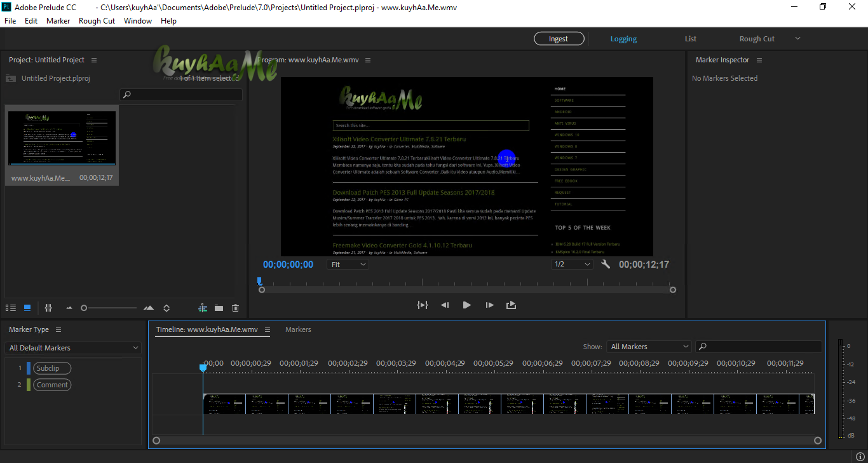Click the duration timecode 00;00;12;17 in Program monitor
The height and width of the screenshot is (463, 868).
point(644,265)
